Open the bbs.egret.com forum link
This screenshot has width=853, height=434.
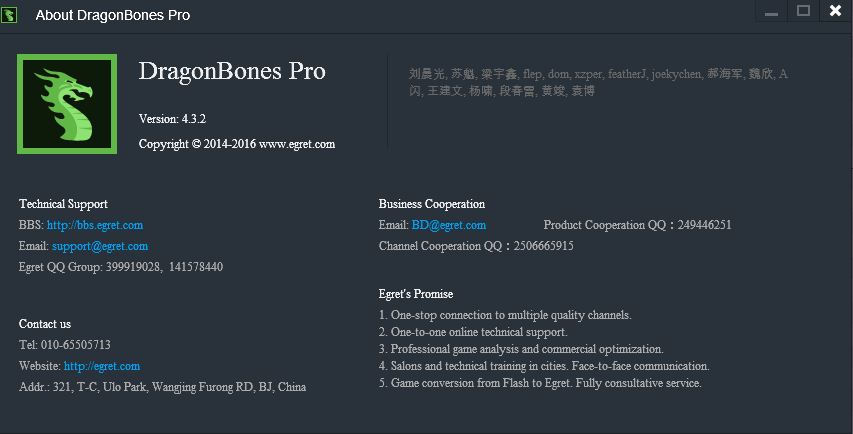95,225
